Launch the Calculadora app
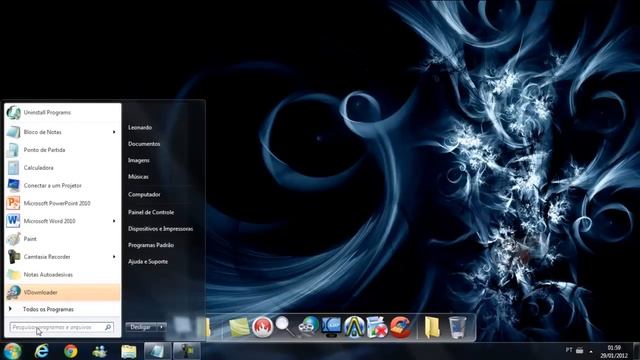The image size is (640, 360). (x=62, y=168)
